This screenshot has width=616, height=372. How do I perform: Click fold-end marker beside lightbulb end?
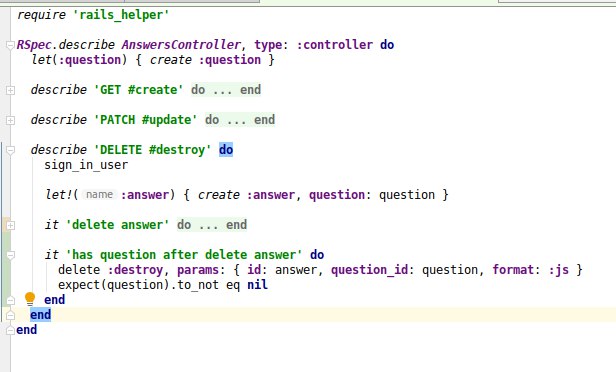coord(11,301)
